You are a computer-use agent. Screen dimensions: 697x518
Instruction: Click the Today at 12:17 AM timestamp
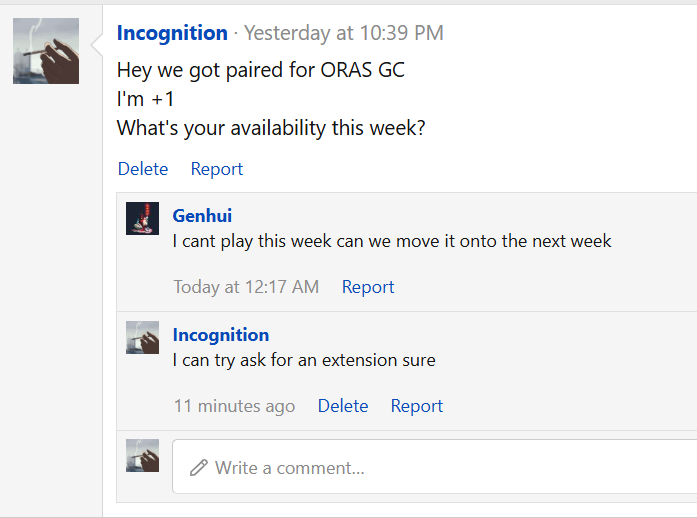point(246,287)
